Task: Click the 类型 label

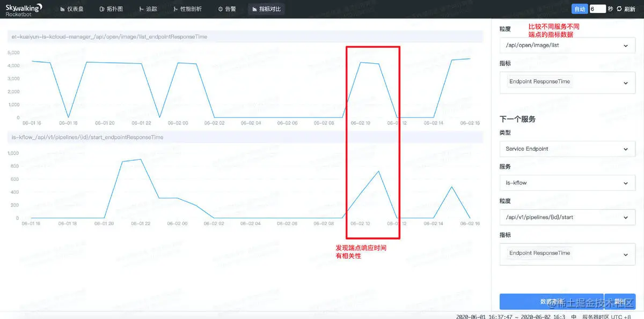Action: pos(505,132)
